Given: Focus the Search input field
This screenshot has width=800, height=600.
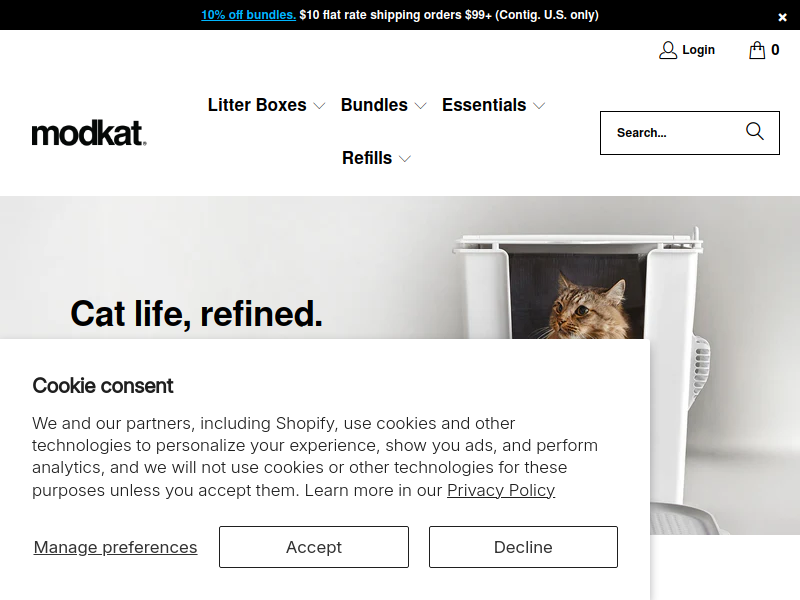Looking at the screenshot, I should coord(670,133).
